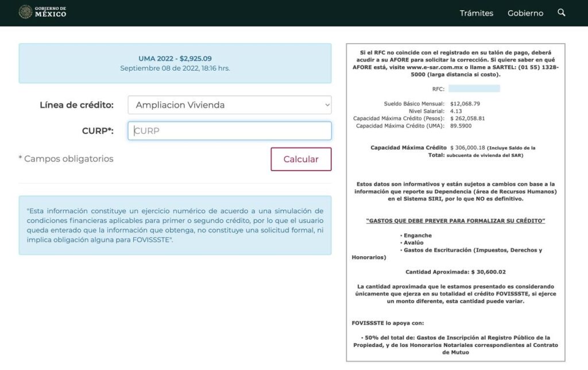Screen dimensions: 588x370
Task: Click the FOVISSSTE simulation disclaimer box
Action: [175, 225]
